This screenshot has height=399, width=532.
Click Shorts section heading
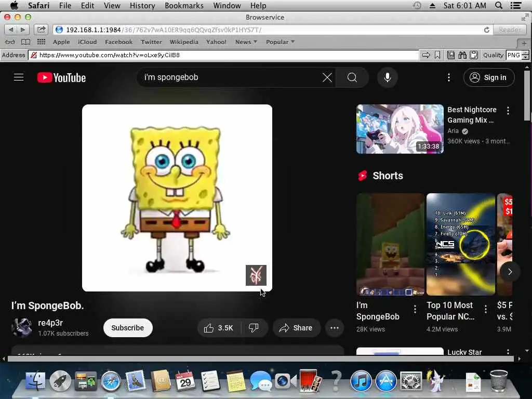388,176
